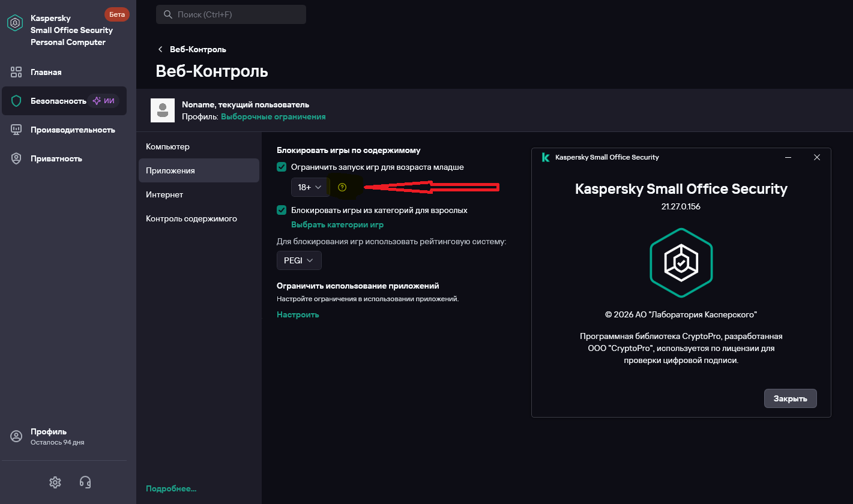Screen dimensions: 853x504
Task: Open settings gear icon at sidebar bottom
Action: coord(55,482)
